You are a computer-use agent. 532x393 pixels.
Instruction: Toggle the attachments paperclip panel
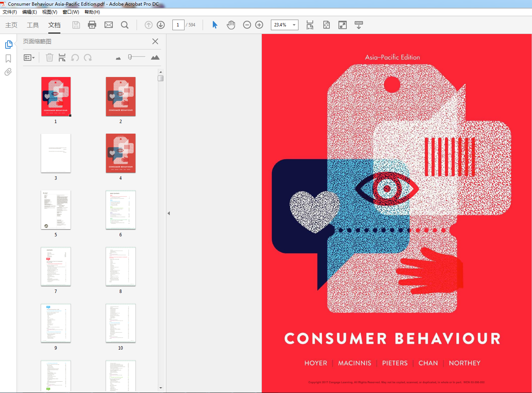(x=8, y=72)
